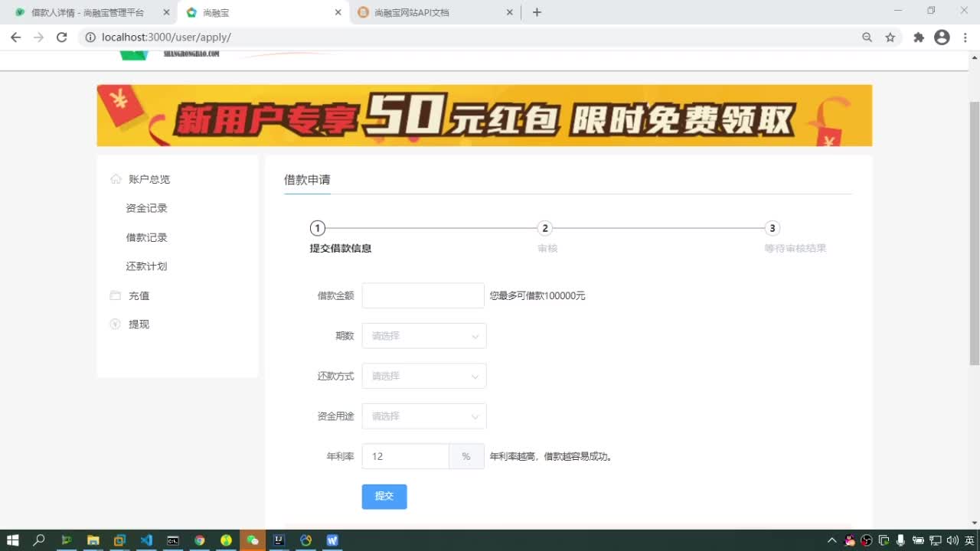Click the text 您最多可借款100000元
Screen dimensions: 980x551
coord(537,295)
